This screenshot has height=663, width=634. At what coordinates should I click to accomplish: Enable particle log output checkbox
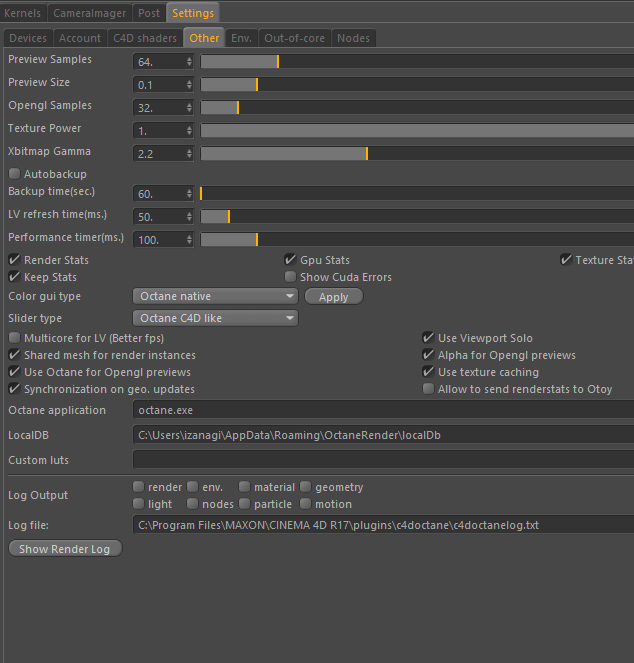244,504
